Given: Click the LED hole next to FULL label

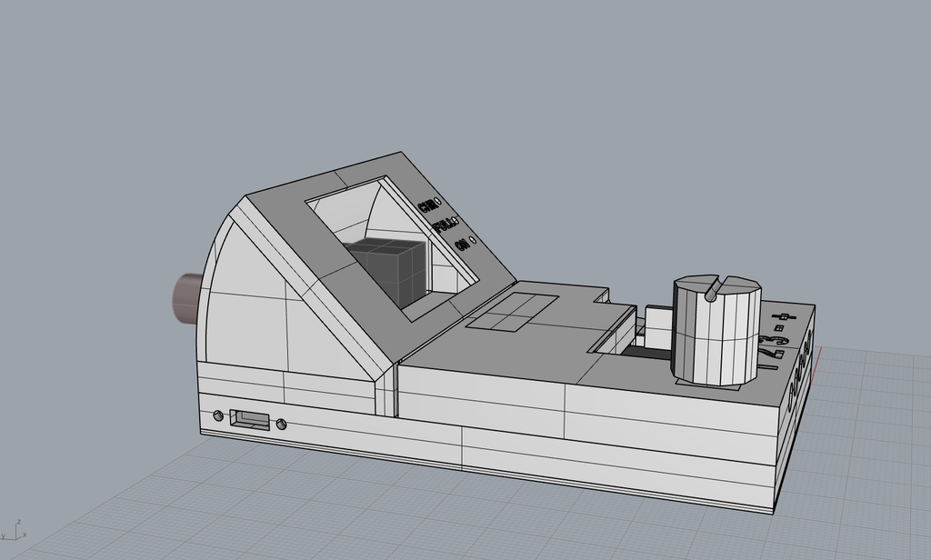Looking at the screenshot, I should coord(455,221).
